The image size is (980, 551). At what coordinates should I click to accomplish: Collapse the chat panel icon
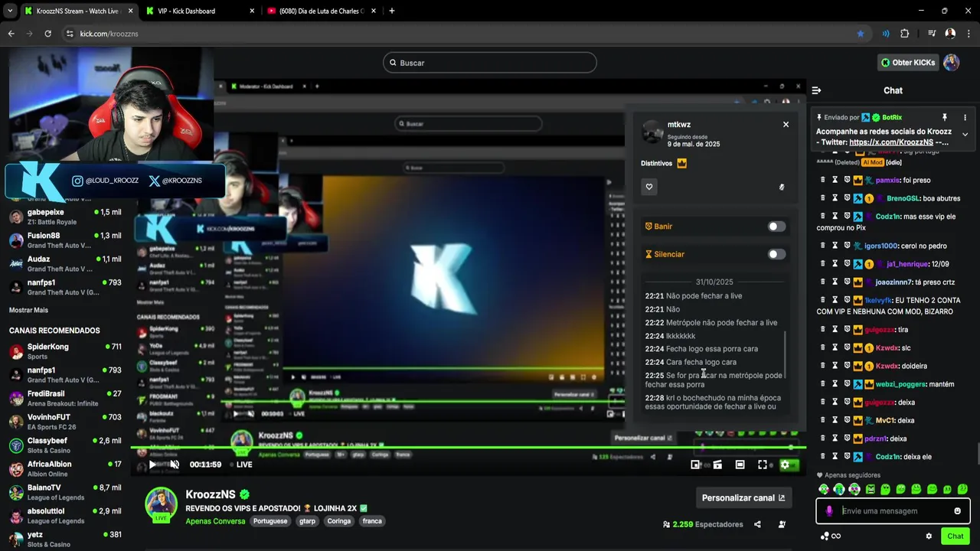[816, 90]
